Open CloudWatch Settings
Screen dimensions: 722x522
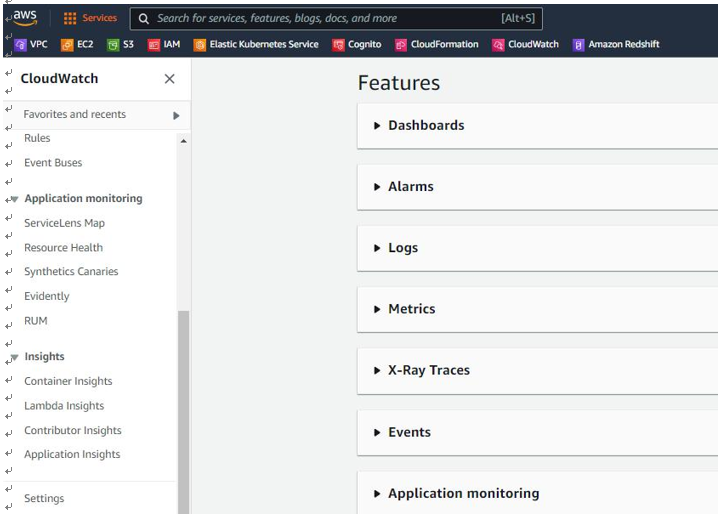[x=44, y=499]
